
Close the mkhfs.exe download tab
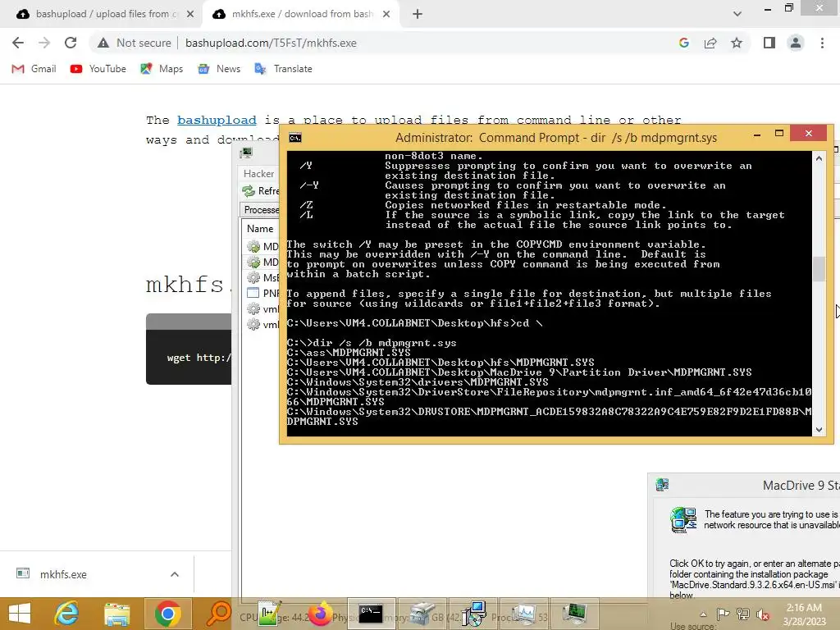coord(386,14)
